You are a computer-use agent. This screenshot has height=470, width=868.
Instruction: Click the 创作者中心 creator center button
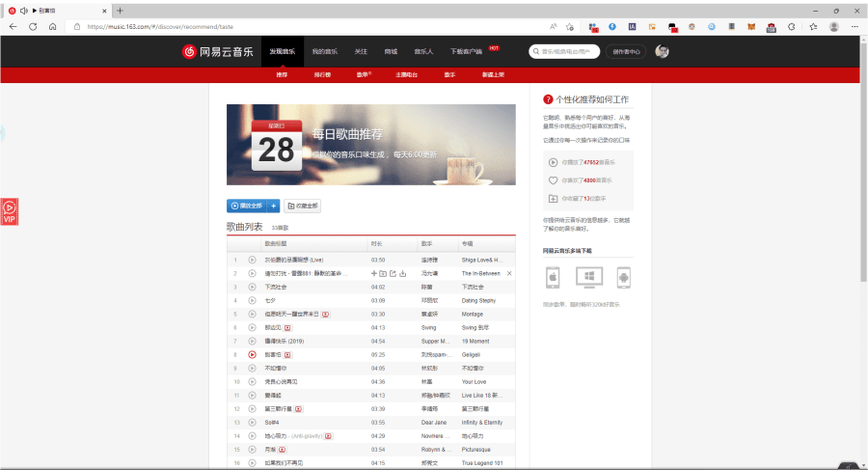626,51
